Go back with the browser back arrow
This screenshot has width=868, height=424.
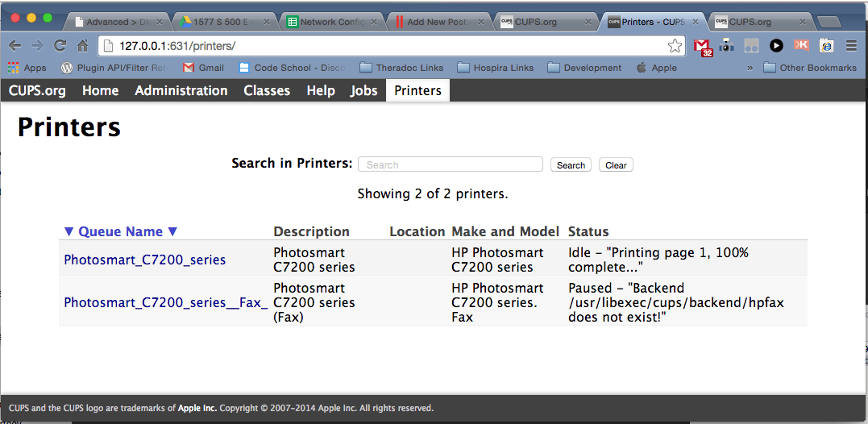point(15,46)
